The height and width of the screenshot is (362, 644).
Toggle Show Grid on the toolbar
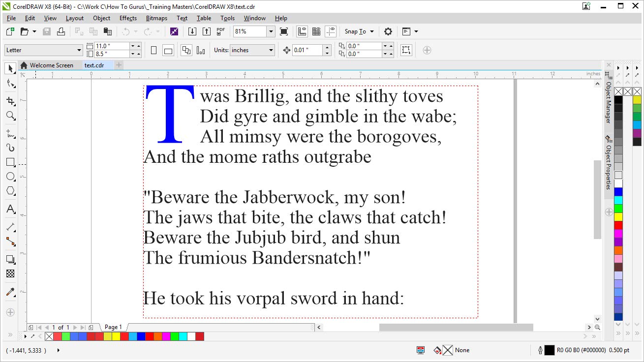[316, 31]
